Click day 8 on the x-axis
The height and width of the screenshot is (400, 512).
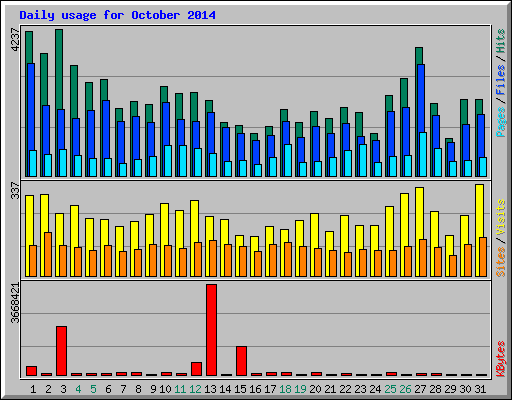[138, 389]
